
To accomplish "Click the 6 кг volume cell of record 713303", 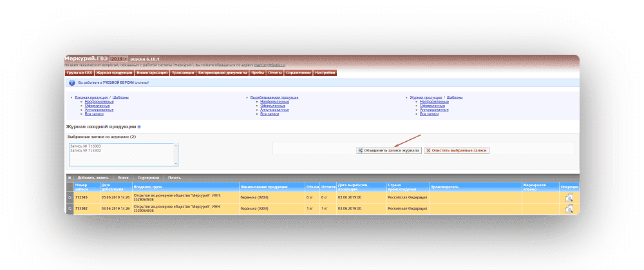I will [312, 198].
